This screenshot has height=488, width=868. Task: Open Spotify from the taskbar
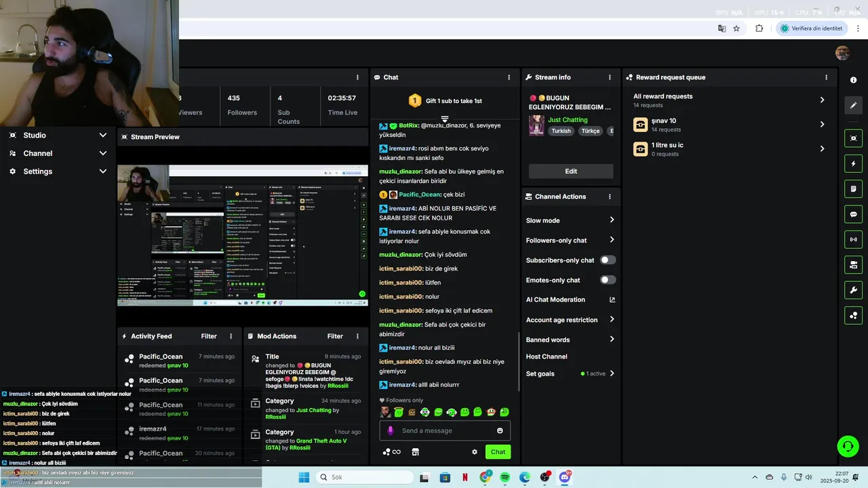pyautogui.click(x=505, y=477)
